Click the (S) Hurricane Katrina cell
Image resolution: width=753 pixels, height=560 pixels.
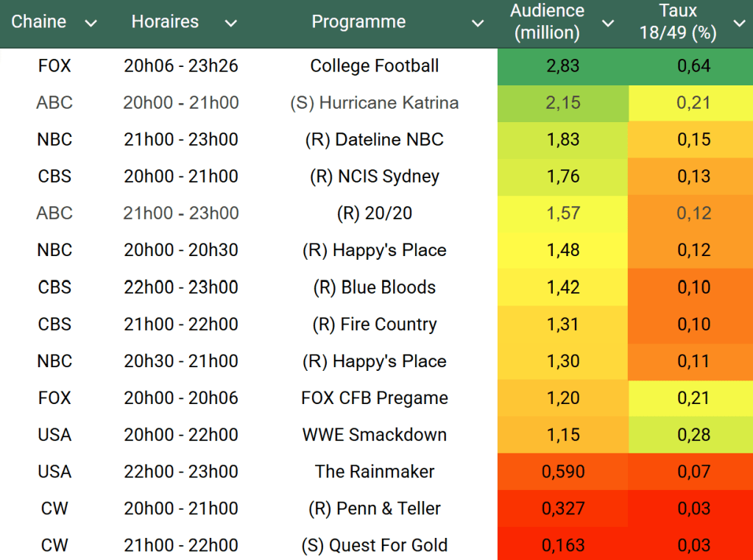tap(374, 103)
